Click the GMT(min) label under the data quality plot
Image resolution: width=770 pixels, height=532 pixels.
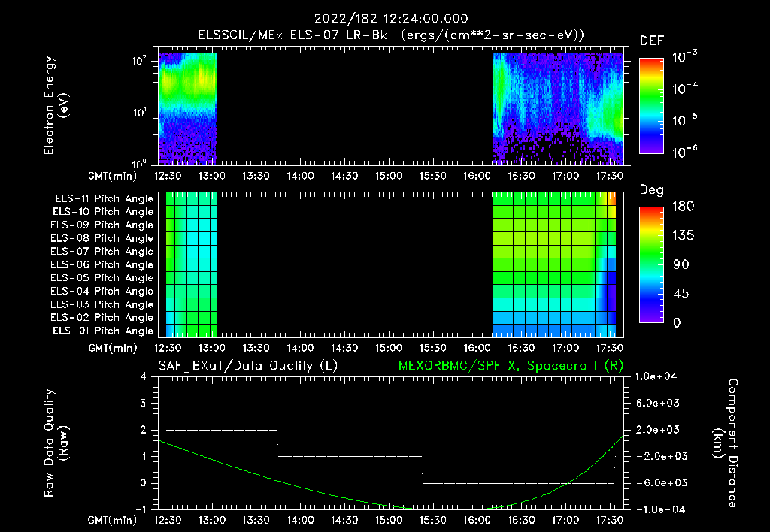113,520
